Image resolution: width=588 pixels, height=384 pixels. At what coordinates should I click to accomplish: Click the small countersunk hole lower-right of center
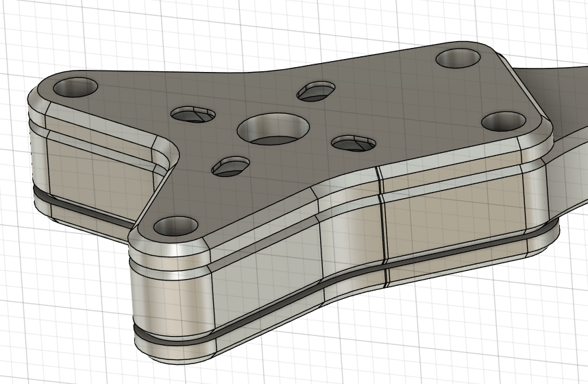[x=354, y=143]
